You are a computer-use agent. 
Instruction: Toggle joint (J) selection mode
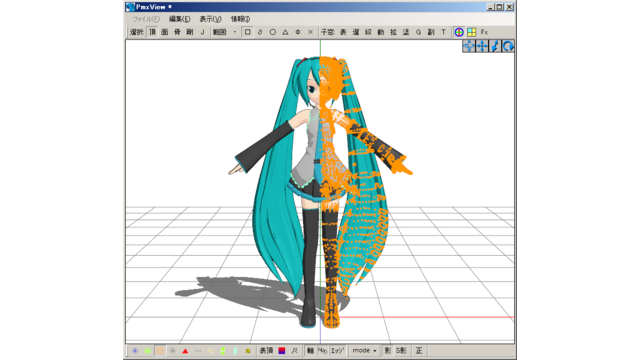(202, 32)
